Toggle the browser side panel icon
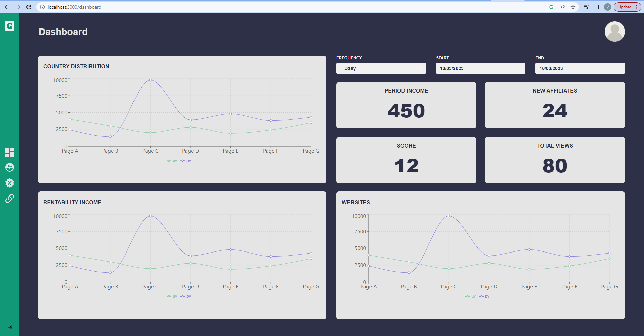The width and height of the screenshot is (644, 336). click(x=597, y=7)
